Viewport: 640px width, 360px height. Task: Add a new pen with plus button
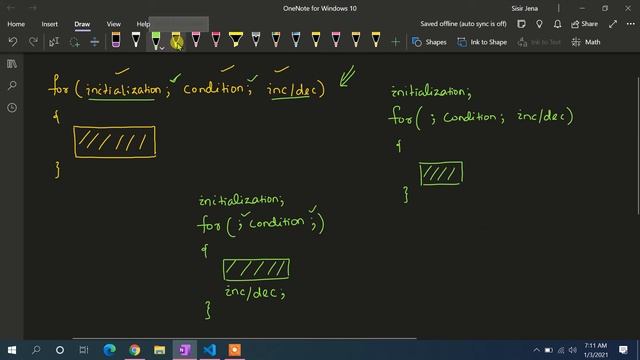395,42
